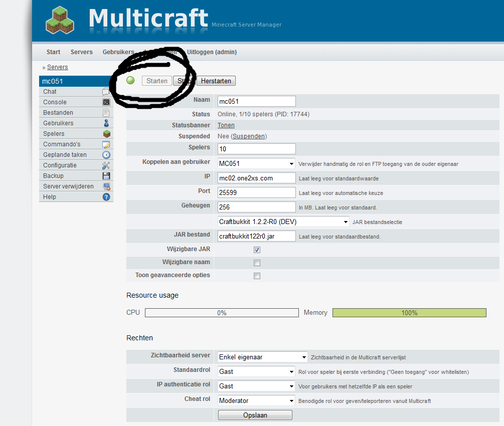This screenshot has height=426, width=504.
Task: Click the CPU usage progress bar
Action: coord(222,313)
